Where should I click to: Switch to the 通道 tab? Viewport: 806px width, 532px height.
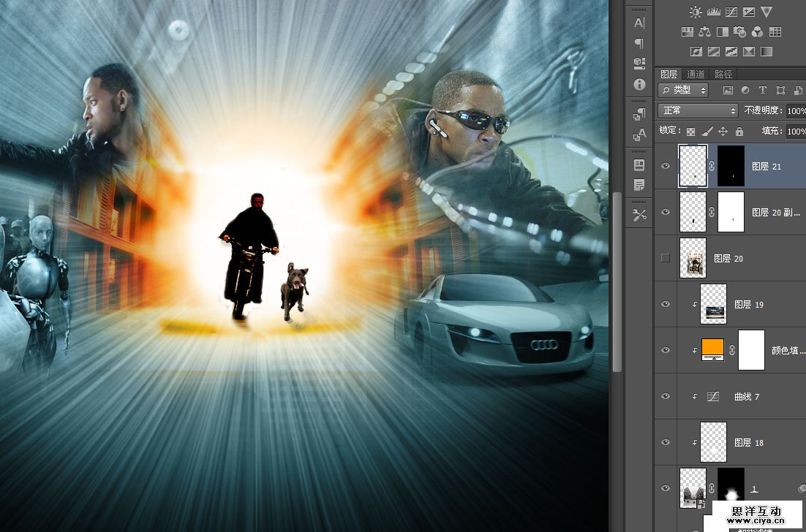click(x=696, y=74)
